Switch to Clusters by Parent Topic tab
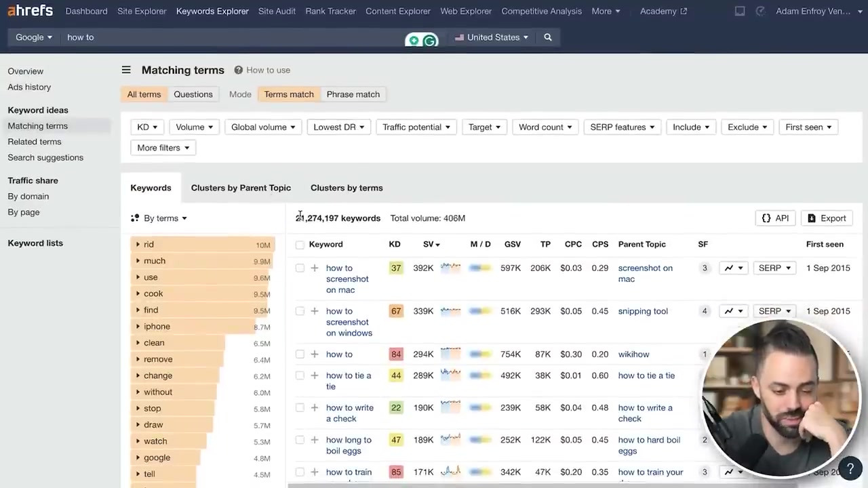 pos(241,188)
